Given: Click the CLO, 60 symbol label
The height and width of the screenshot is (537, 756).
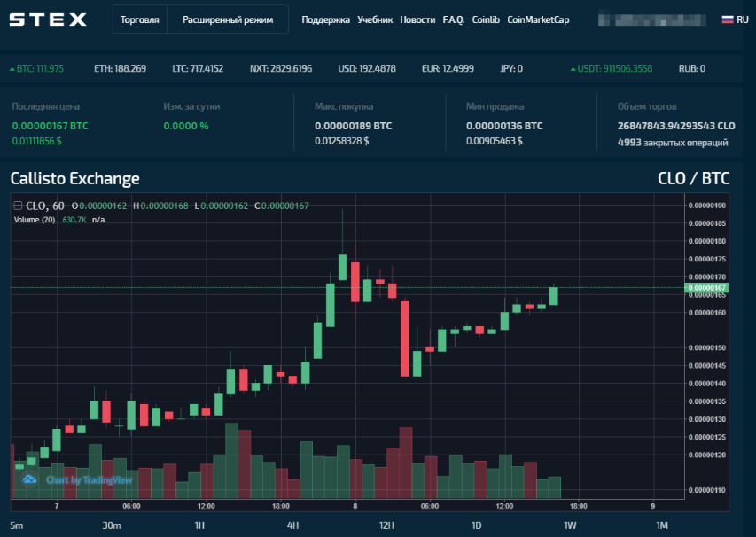Looking at the screenshot, I should point(45,206).
